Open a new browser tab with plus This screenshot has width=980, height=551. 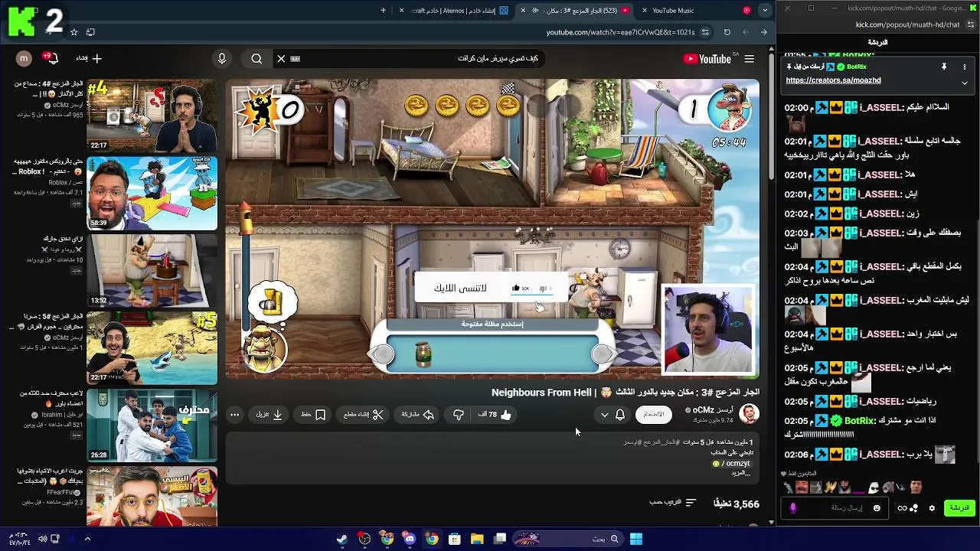[384, 11]
